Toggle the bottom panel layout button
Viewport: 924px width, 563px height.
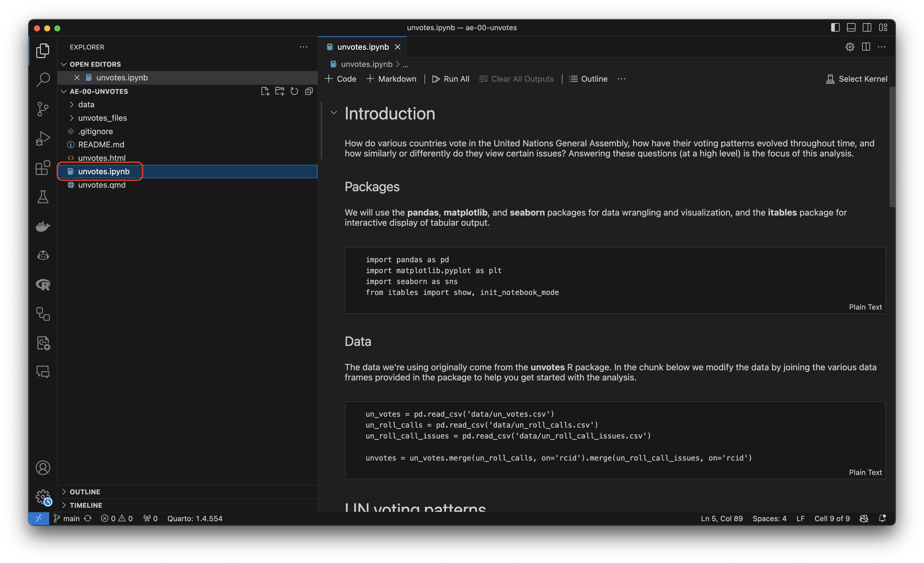tap(851, 28)
